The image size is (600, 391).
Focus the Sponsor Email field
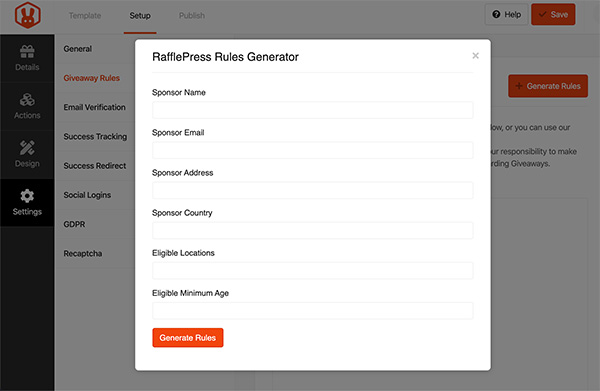coord(313,150)
